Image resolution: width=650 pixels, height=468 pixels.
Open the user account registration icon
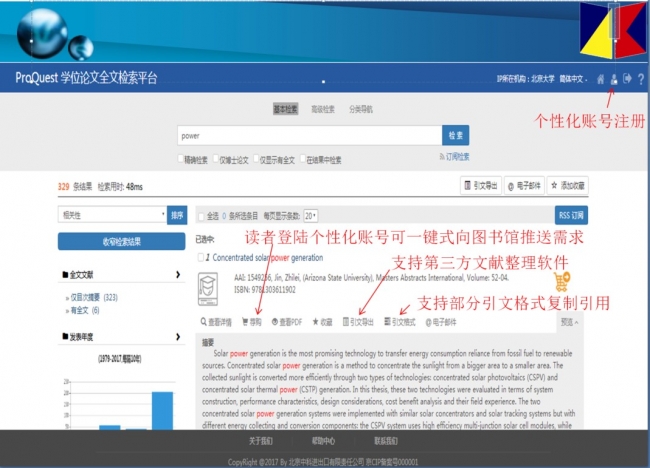point(614,79)
